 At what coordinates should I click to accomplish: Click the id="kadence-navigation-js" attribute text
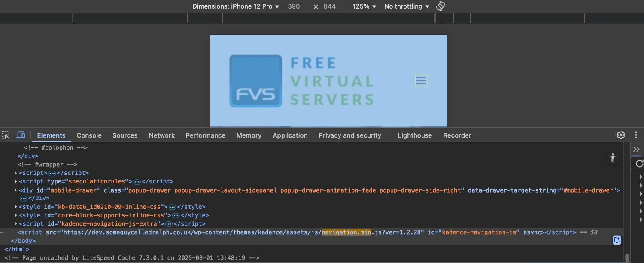pos(474,232)
